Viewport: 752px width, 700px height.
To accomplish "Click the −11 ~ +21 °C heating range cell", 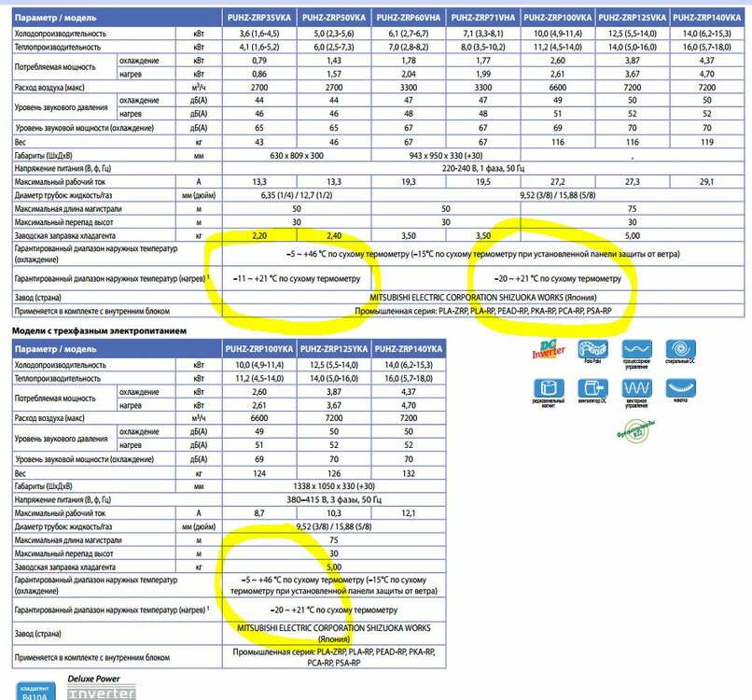I will click(x=297, y=278).
